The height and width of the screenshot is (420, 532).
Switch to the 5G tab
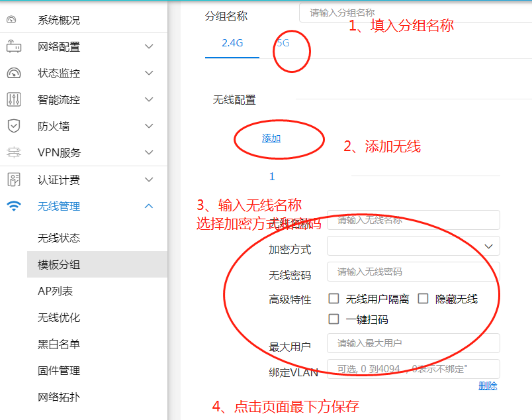283,43
